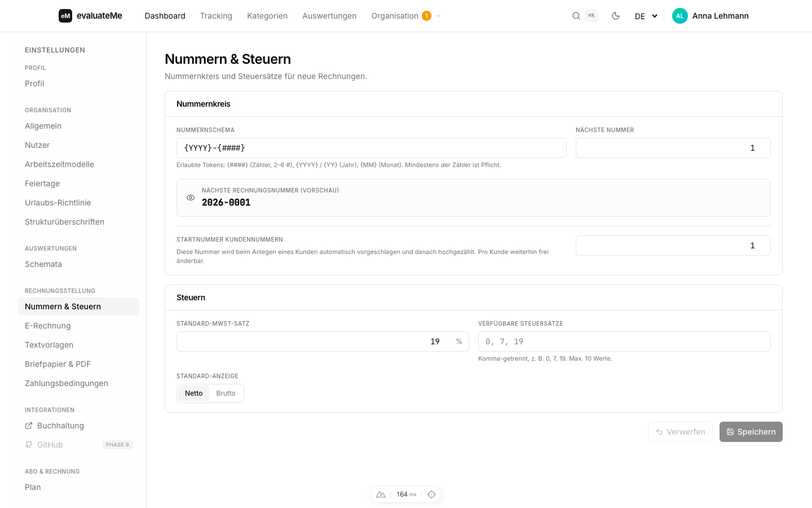Open Textvorlagen in sidebar
812x508 pixels.
pyautogui.click(x=78, y=345)
